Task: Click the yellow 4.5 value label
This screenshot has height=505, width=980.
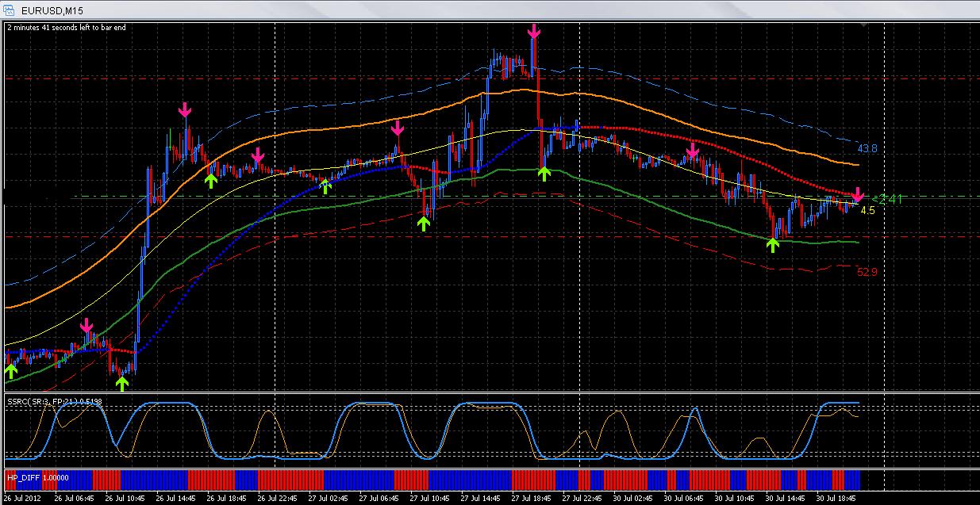Action: pyautogui.click(x=867, y=211)
